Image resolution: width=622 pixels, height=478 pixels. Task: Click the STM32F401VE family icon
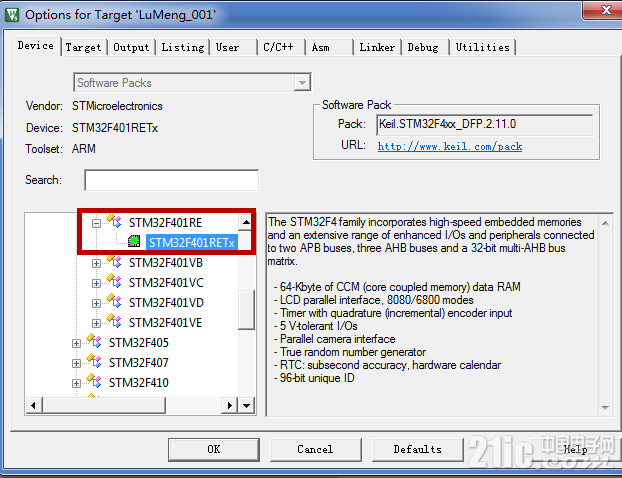114,321
